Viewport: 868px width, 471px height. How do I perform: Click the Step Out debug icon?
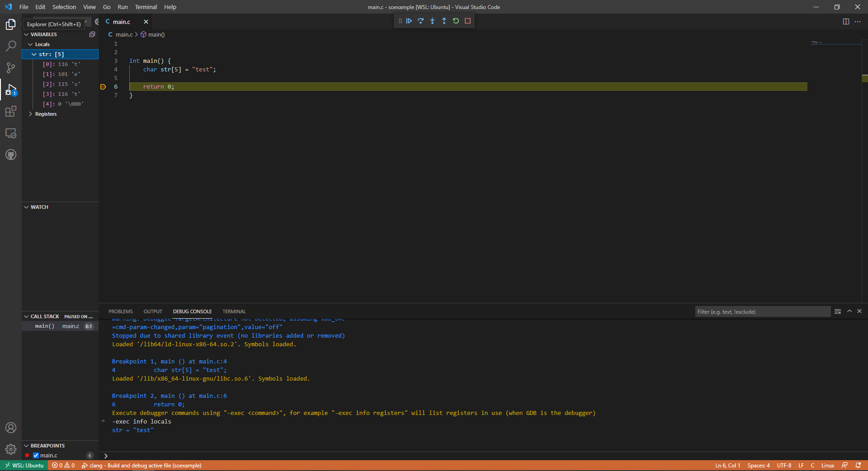click(x=444, y=21)
